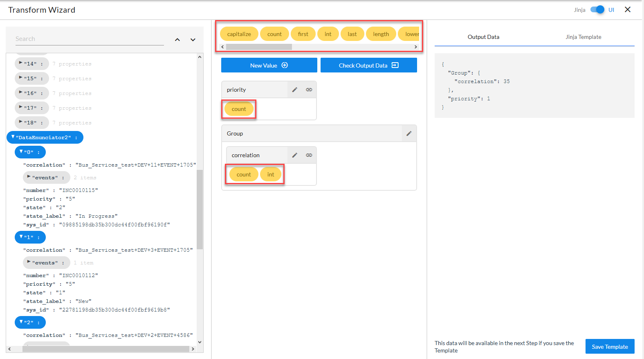This screenshot has height=359, width=644.
Task: Click the pencil edit icon for correlation
Action: click(x=294, y=155)
